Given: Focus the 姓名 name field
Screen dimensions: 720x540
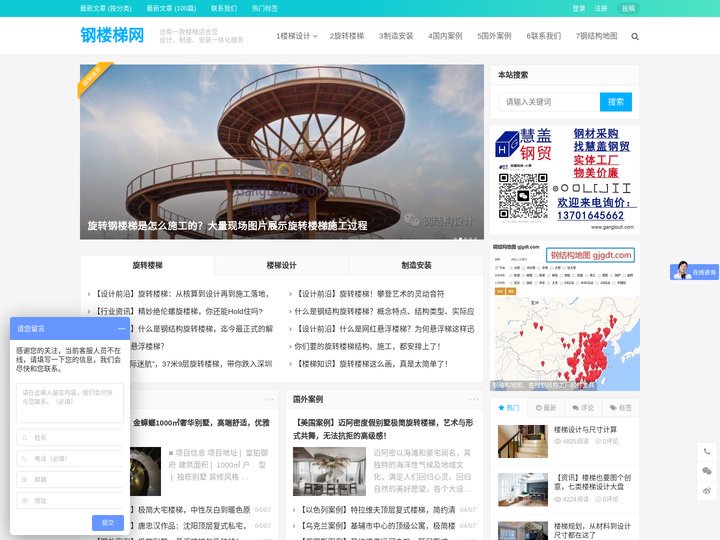Looking at the screenshot, I should tap(70, 438).
